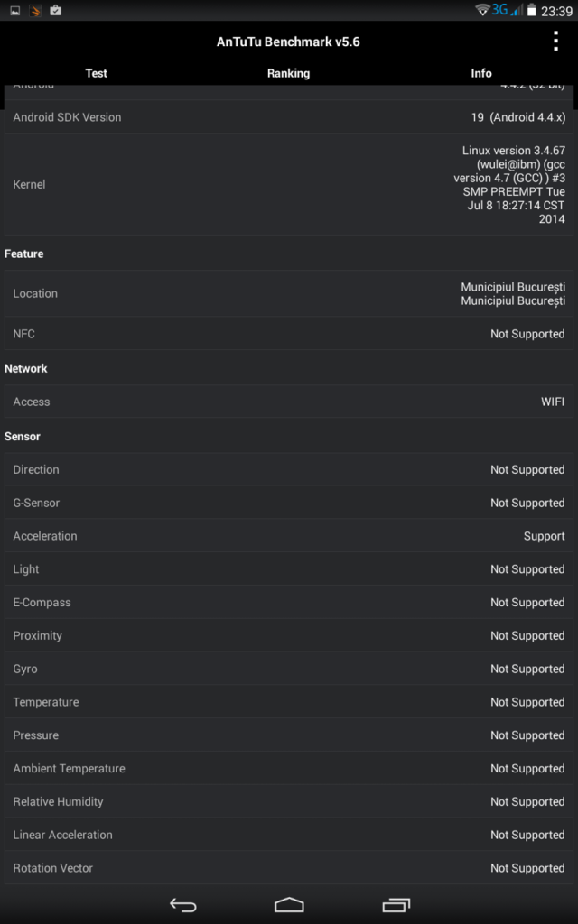Switch to the Test tab
The width and height of the screenshot is (578, 924).
pos(96,73)
